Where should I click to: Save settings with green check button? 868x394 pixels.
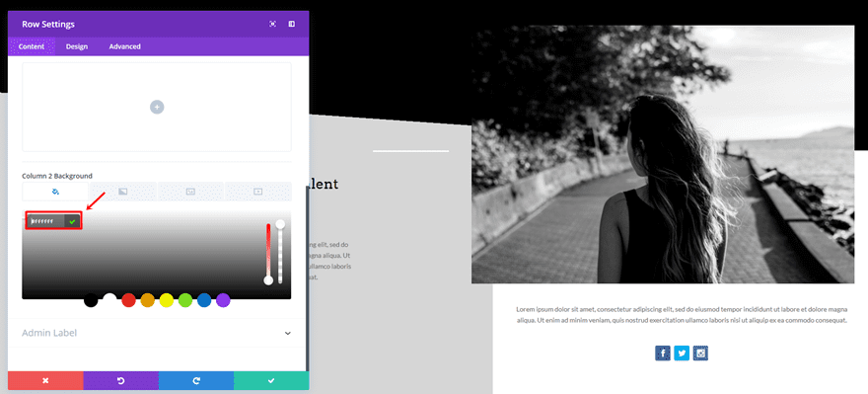(x=271, y=381)
